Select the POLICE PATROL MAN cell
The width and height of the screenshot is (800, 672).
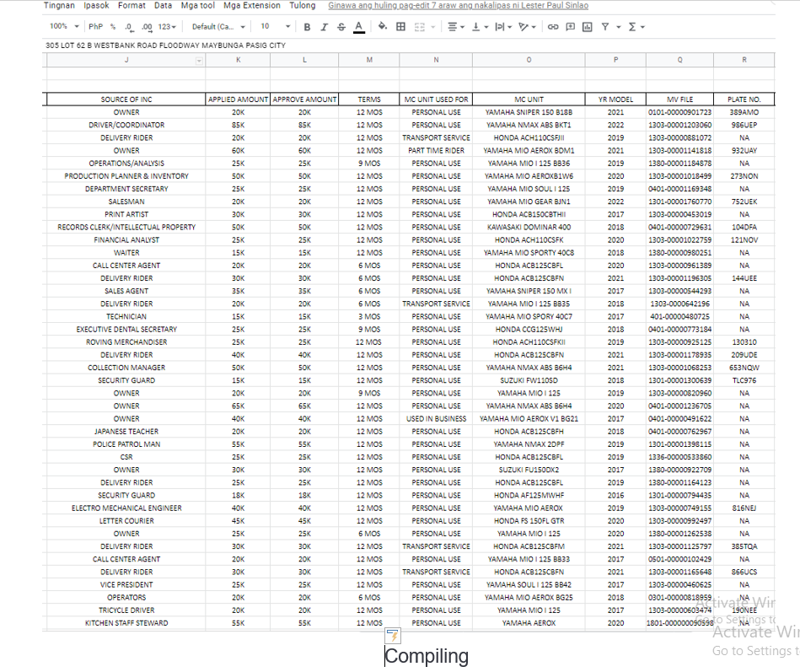[126, 444]
